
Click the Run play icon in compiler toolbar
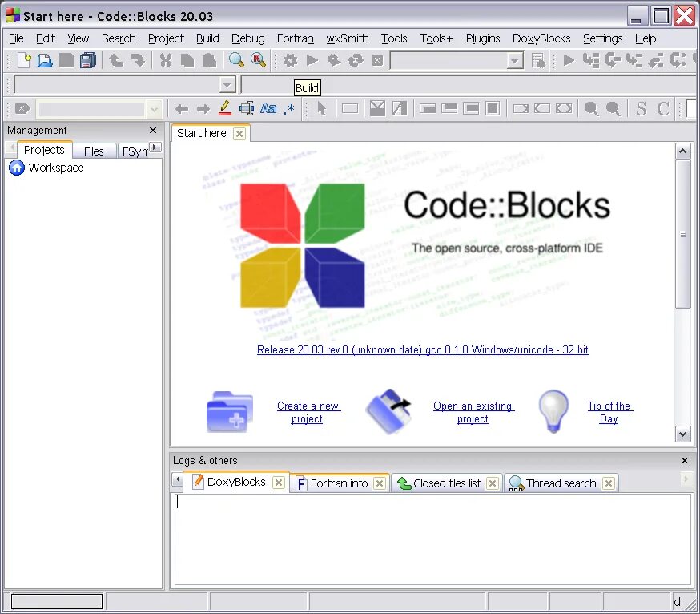click(312, 60)
